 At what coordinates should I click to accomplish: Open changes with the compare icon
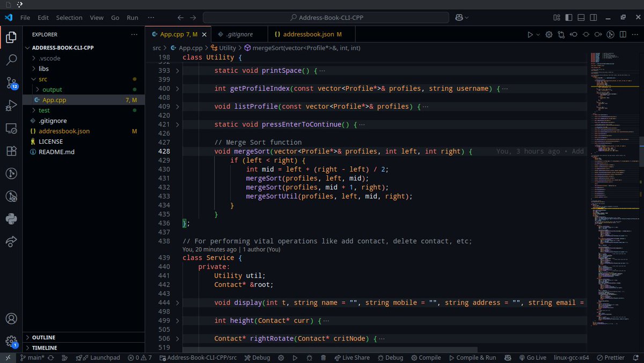pyautogui.click(x=561, y=34)
